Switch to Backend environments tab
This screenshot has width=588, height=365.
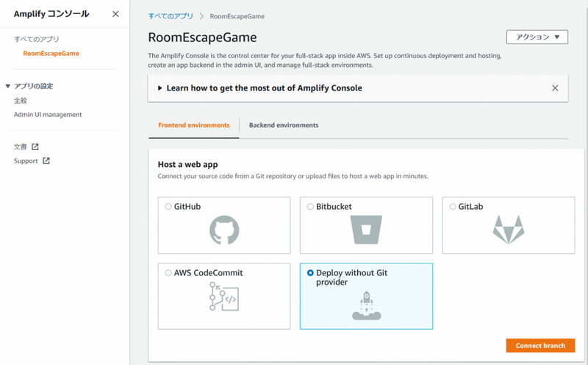(284, 126)
